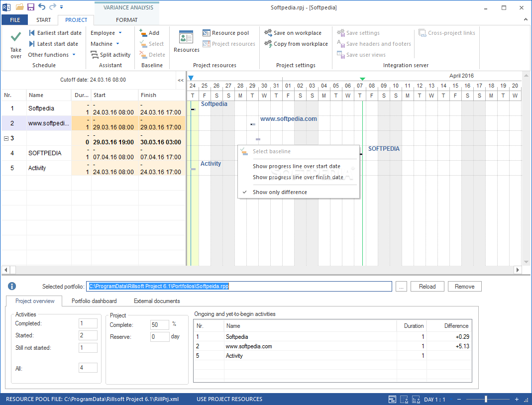
Task: Click Save headers and footers icon
Action: (340, 44)
